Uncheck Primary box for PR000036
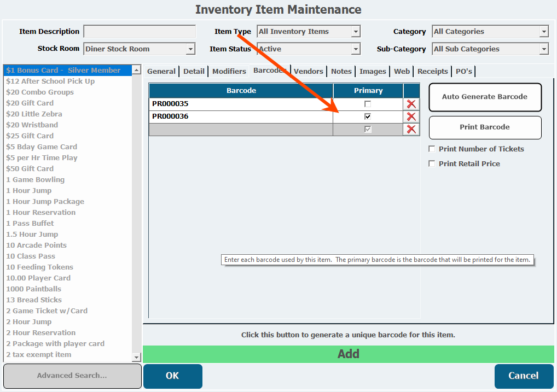 (368, 116)
